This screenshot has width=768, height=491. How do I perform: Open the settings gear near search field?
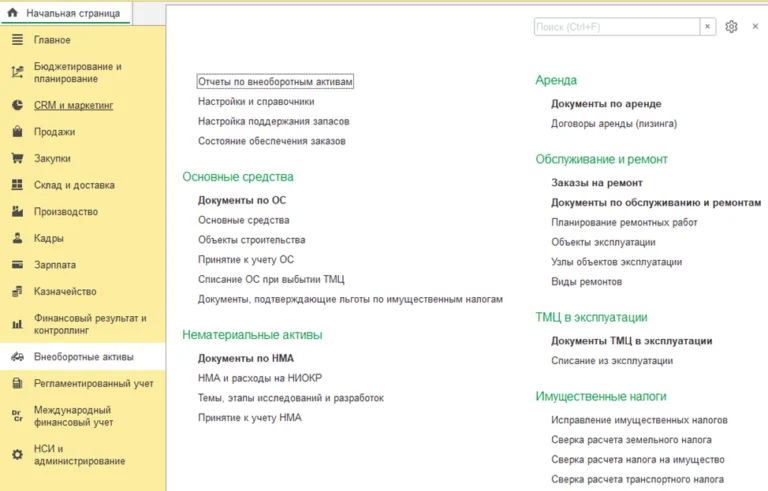point(731,27)
